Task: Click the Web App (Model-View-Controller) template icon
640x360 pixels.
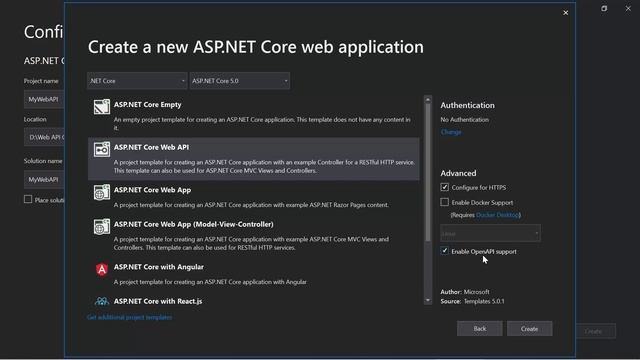Action: (102, 227)
